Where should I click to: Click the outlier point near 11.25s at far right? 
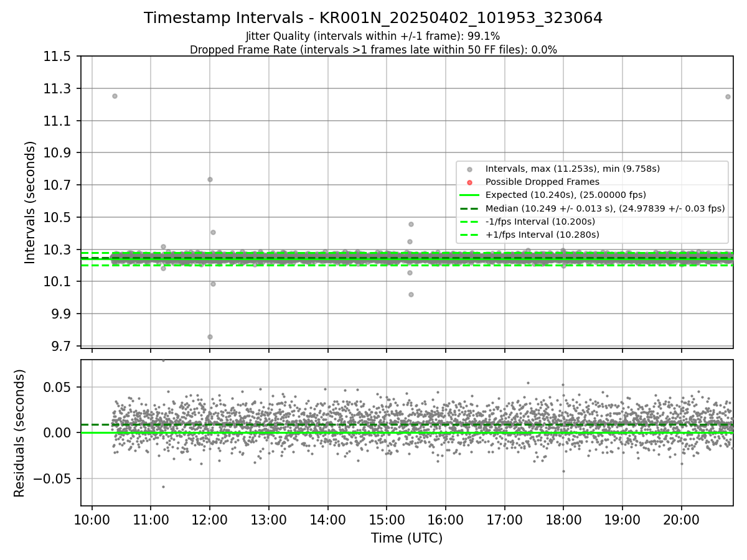tap(728, 96)
